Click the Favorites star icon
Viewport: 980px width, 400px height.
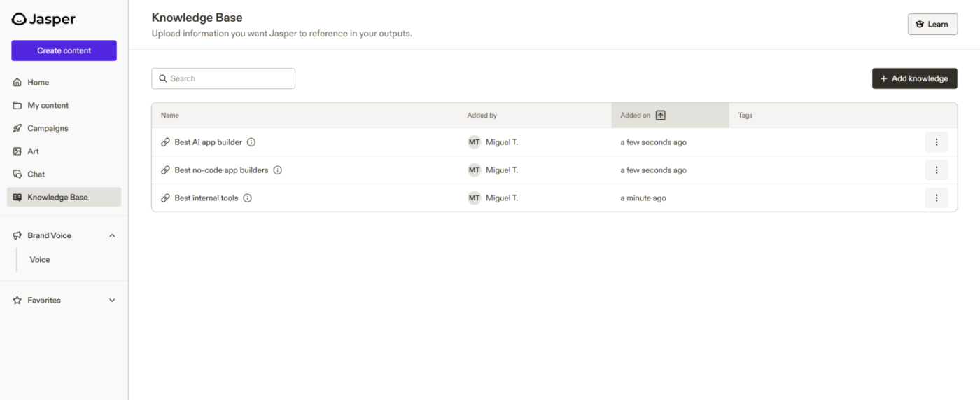point(17,301)
